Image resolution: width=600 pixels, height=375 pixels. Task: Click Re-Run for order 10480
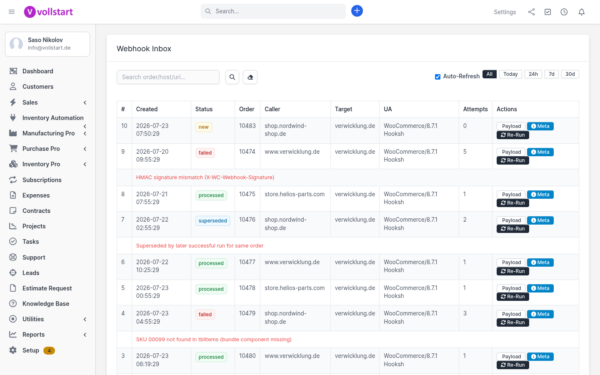coord(513,365)
